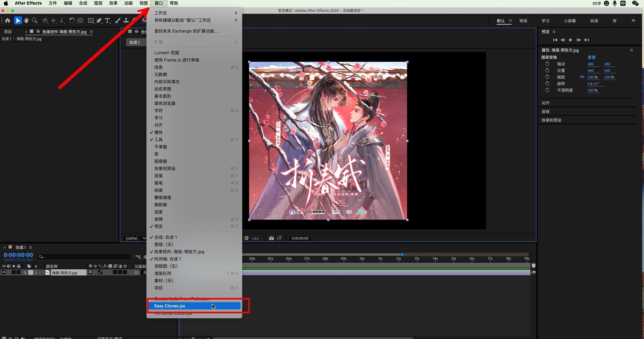Click the 合成1 timeline tab color swatch
The image size is (644, 339).
[x=10, y=247]
